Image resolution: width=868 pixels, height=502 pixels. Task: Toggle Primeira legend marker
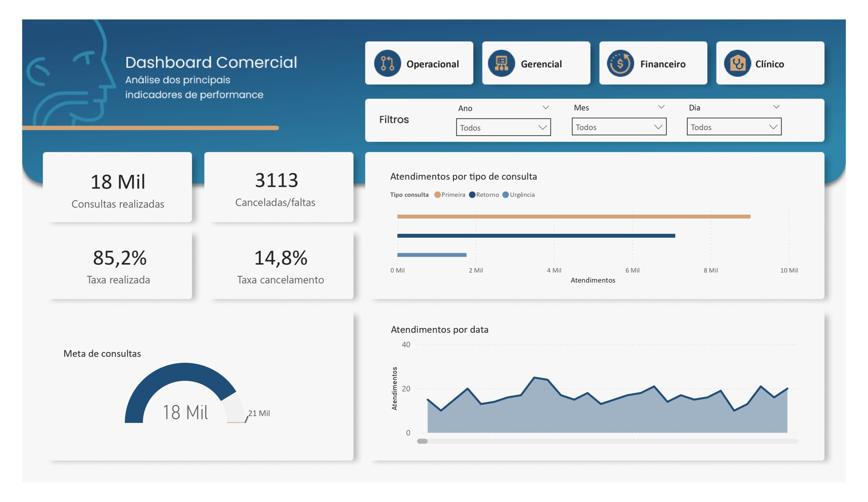click(x=437, y=195)
